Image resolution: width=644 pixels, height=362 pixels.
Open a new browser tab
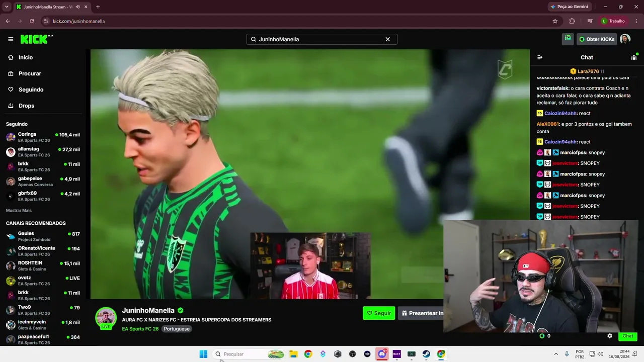pyautogui.click(x=98, y=7)
